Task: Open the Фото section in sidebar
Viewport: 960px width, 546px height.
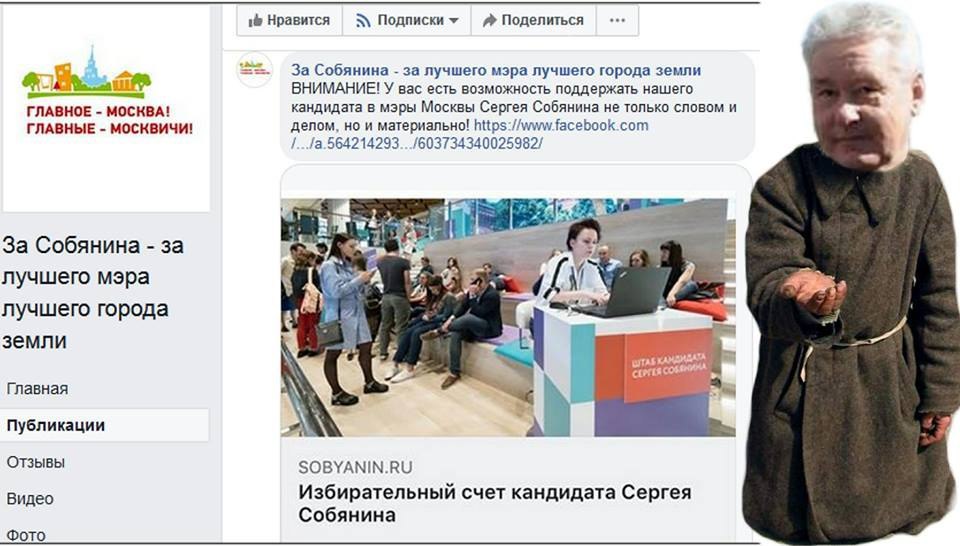Action: tap(26, 535)
